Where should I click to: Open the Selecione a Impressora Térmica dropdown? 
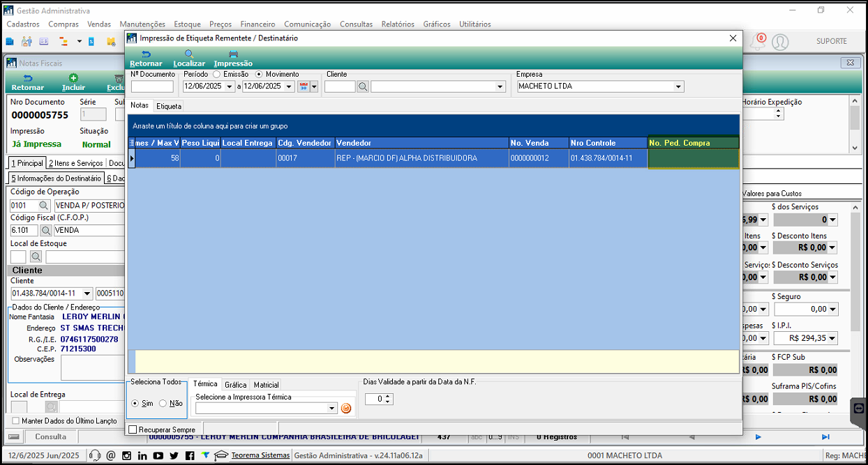pos(332,408)
